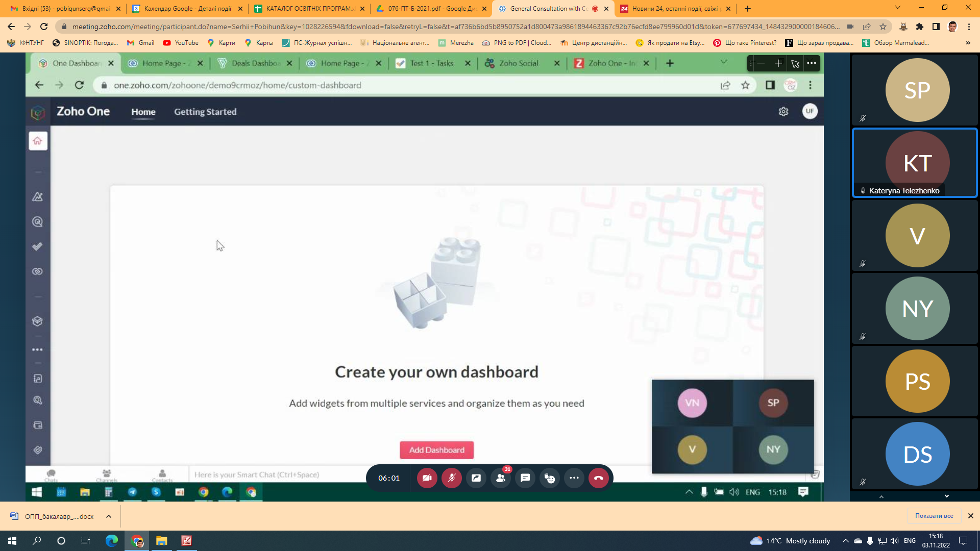Show the participants list with 31 badge

click(500, 478)
